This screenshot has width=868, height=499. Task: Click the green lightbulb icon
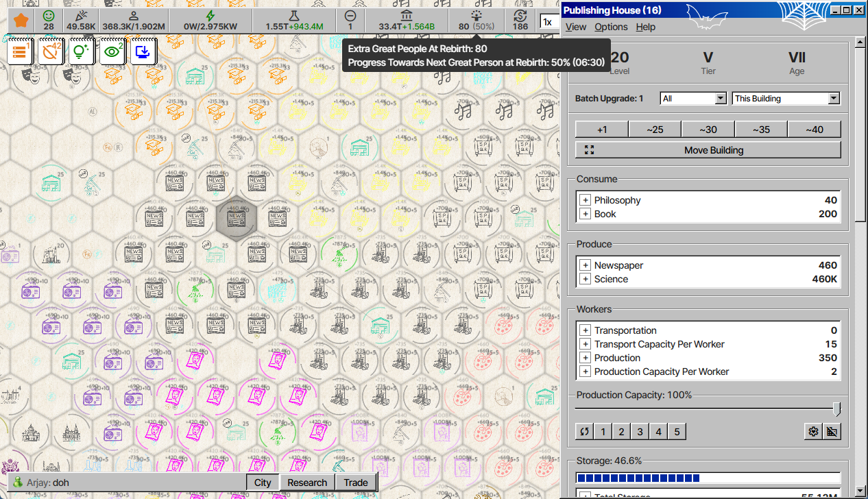[82, 51]
